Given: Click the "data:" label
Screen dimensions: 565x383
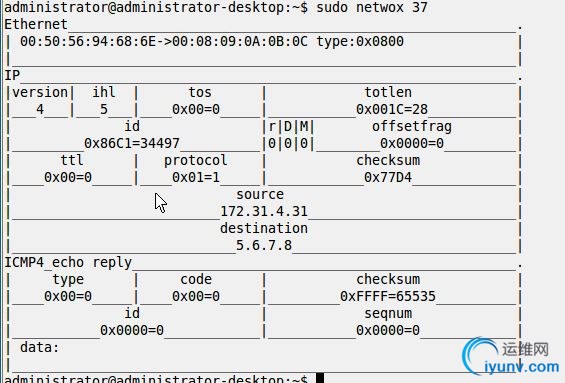Looking at the screenshot, I should click(40, 348).
